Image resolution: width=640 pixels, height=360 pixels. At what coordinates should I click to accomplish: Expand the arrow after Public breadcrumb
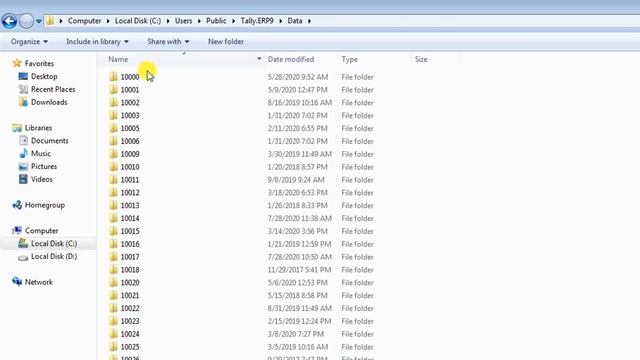point(233,21)
